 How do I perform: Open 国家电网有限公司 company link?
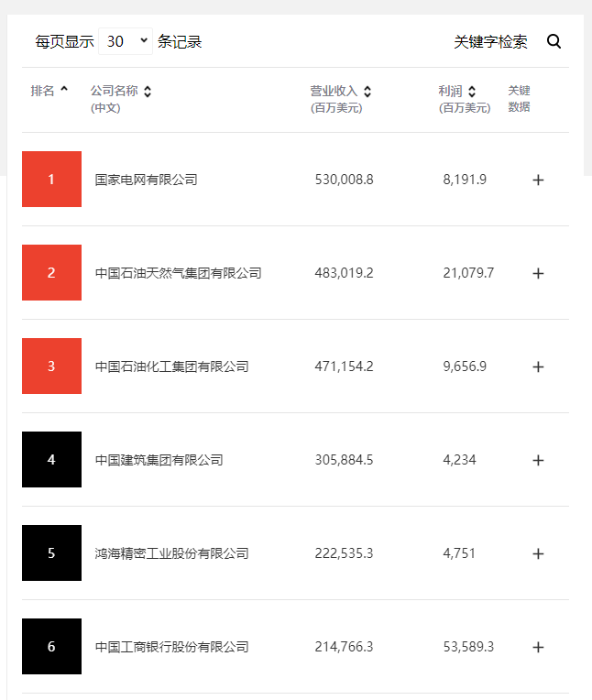pos(146,180)
